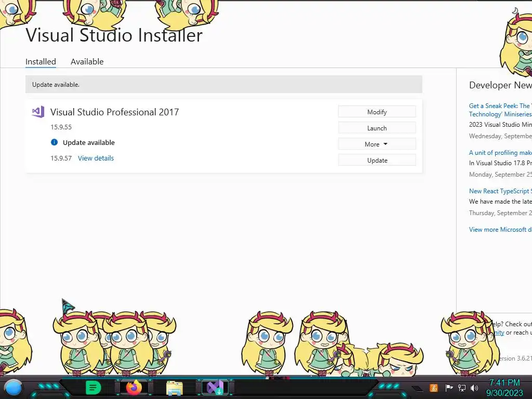This screenshot has width=532, height=399.
Task: Show hidden tray icons arrow
Action: click(418, 389)
